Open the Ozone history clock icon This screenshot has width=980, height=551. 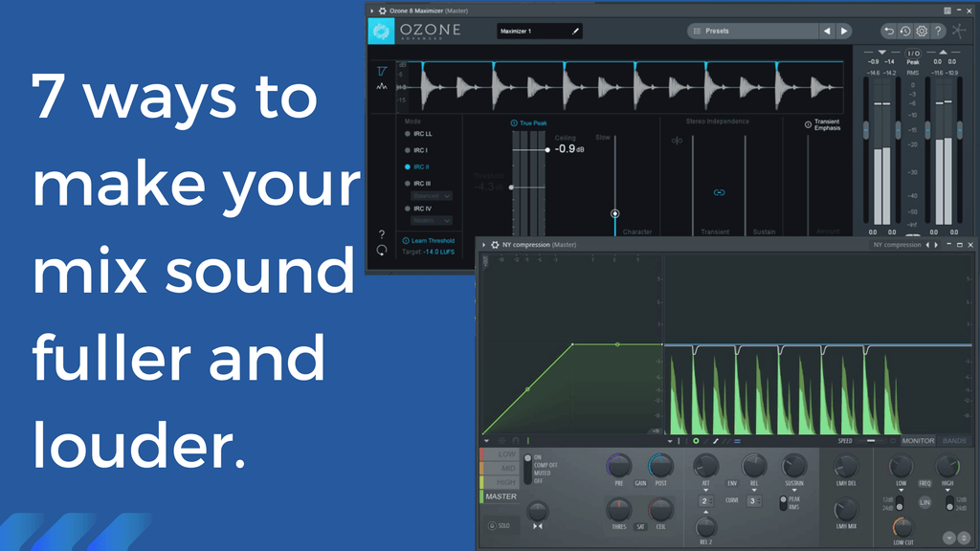(x=905, y=32)
